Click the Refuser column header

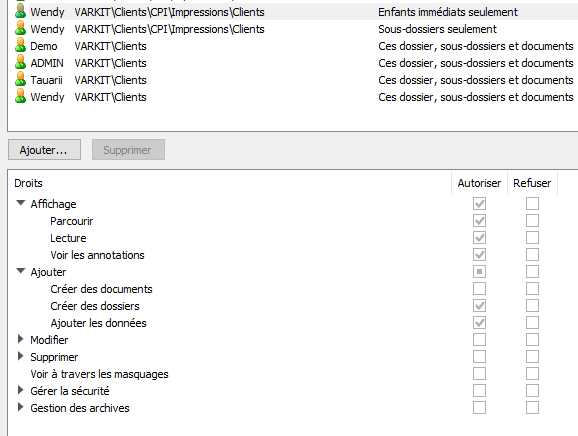532,183
